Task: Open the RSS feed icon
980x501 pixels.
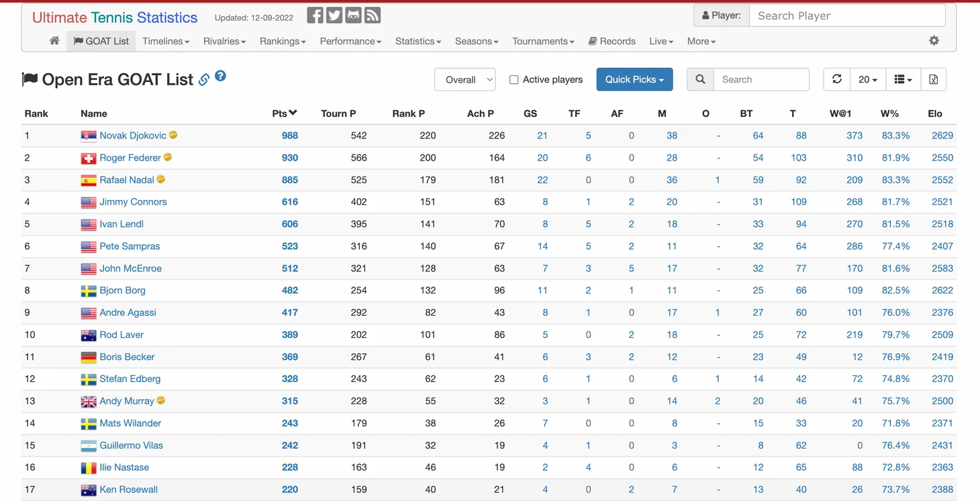Action: [373, 15]
